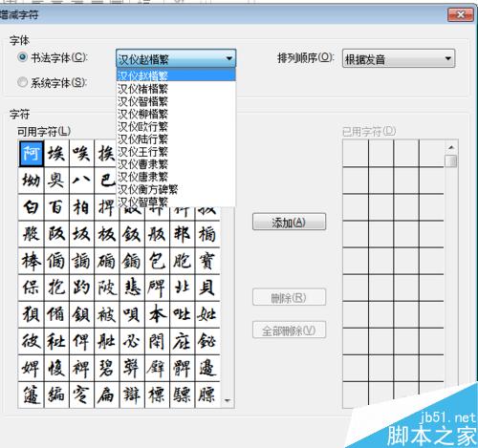Select the character 碑 in the grid
Screen dimensions: 478x448
[x=157, y=288]
